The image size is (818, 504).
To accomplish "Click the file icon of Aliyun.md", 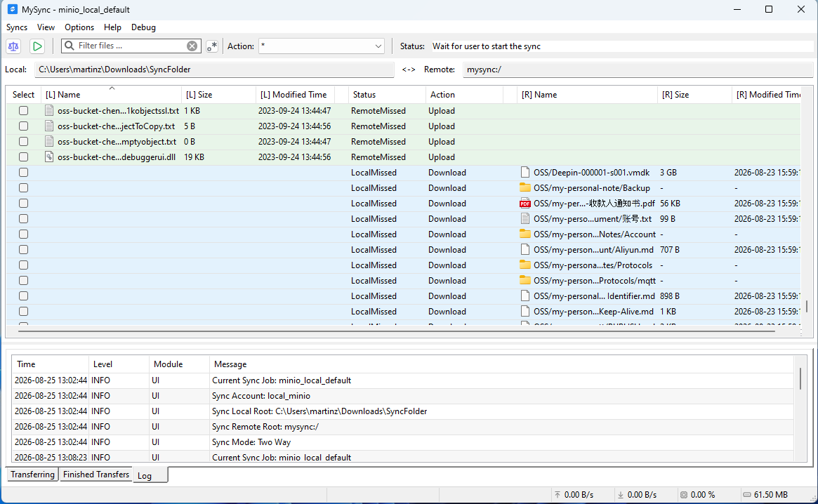I will (525, 249).
